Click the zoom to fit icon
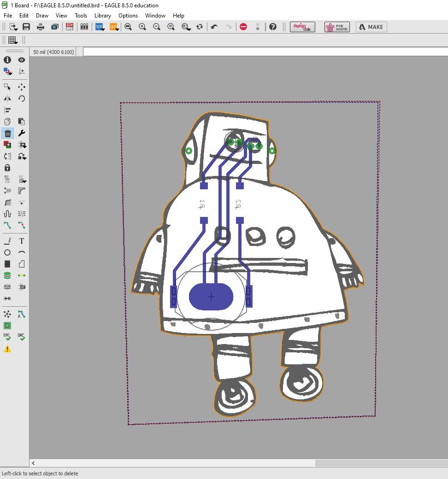Screen dimensions: 448x479 (128, 27)
